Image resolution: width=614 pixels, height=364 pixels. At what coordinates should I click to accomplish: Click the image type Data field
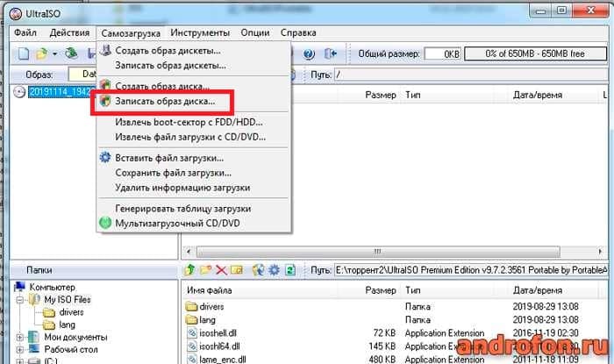(82, 75)
